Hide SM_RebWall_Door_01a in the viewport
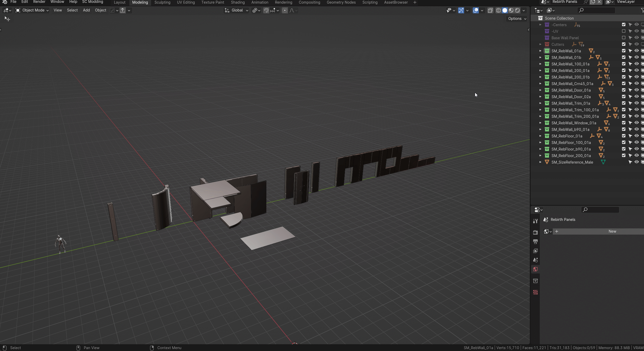Viewport: 644px width, 351px height. (636, 90)
